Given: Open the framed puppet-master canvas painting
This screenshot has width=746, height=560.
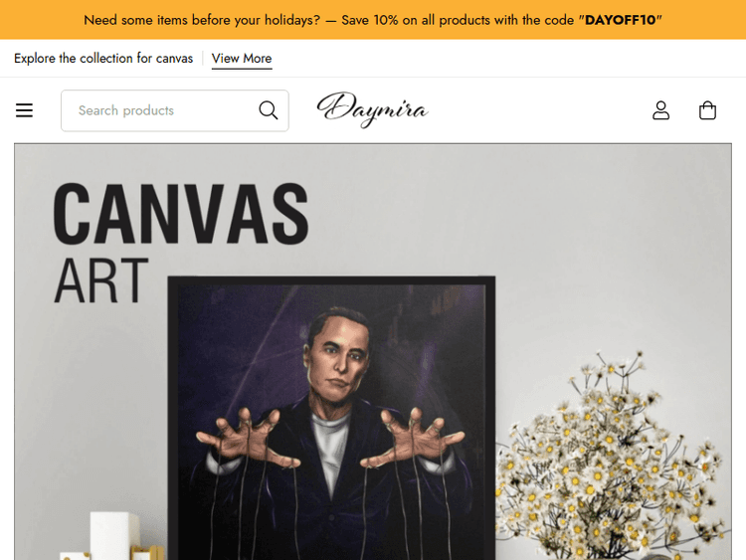Looking at the screenshot, I should click(331, 418).
